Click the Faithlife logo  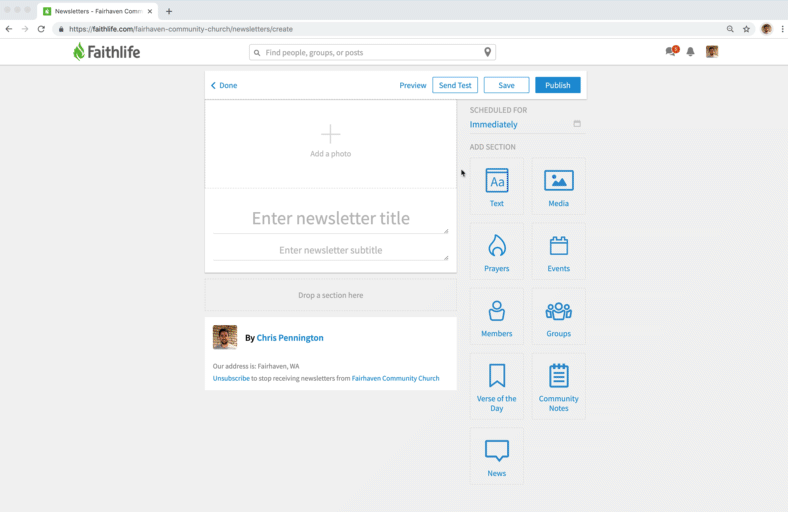[107, 52]
